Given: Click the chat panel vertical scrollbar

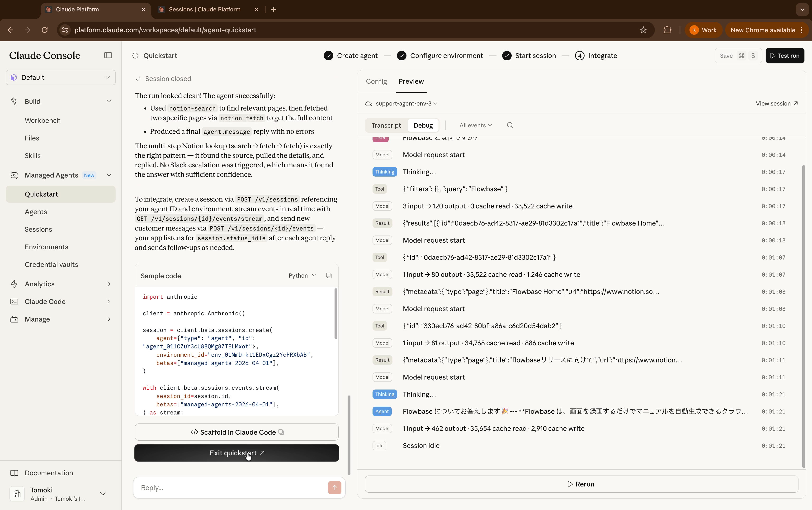Looking at the screenshot, I should [349, 435].
